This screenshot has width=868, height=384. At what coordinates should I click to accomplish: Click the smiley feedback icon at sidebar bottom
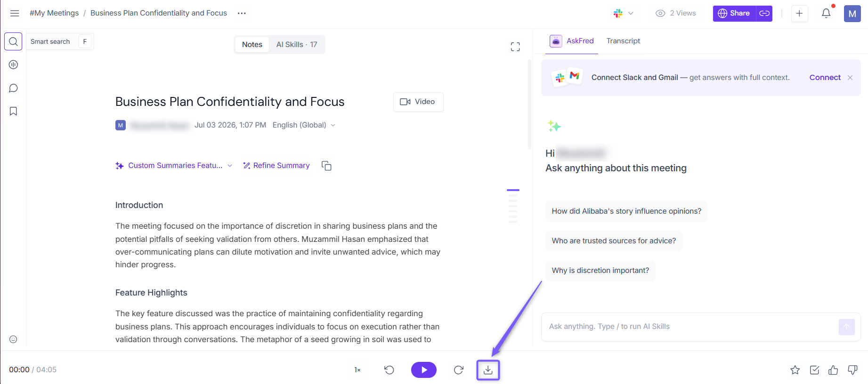(13, 339)
